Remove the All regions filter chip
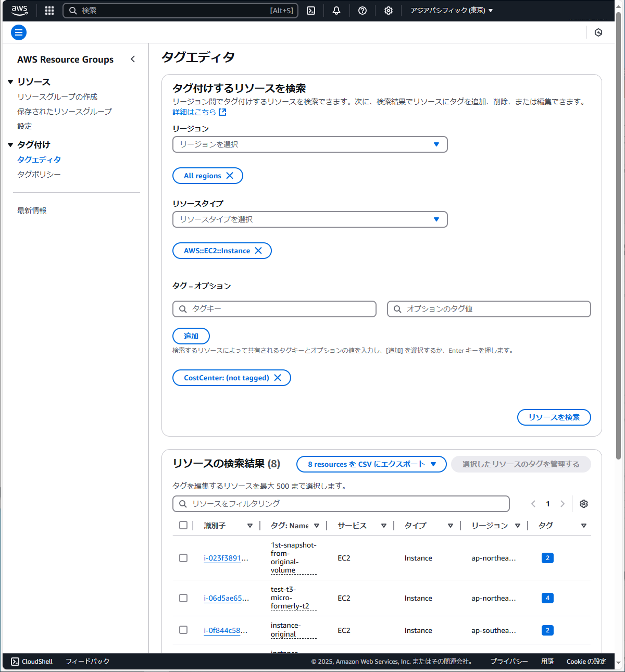Image resolution: width=625 pixels, height=672 pixels. pyautogui.click(x=230, y=175)
